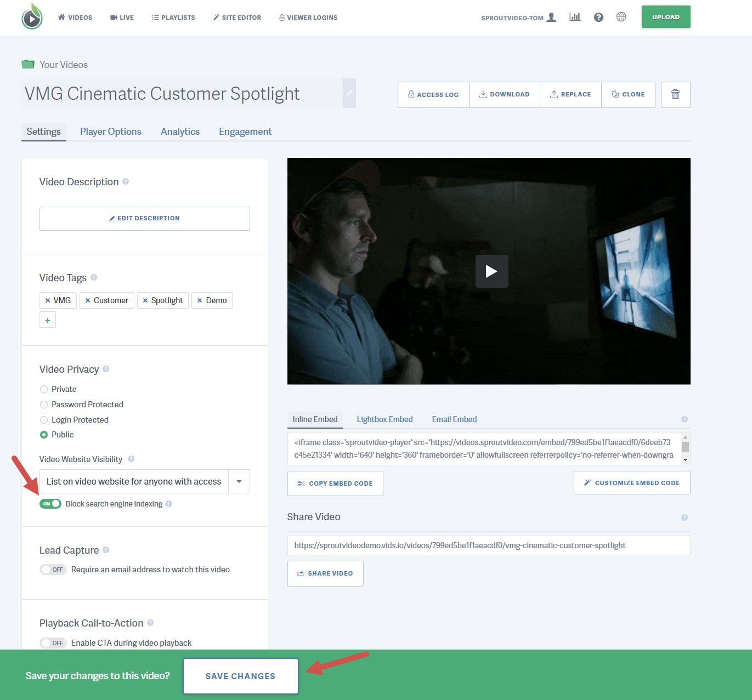This screenshot has height=700, width=752.
Task: Enable Require an email address toggle
Action: [53, 570]
